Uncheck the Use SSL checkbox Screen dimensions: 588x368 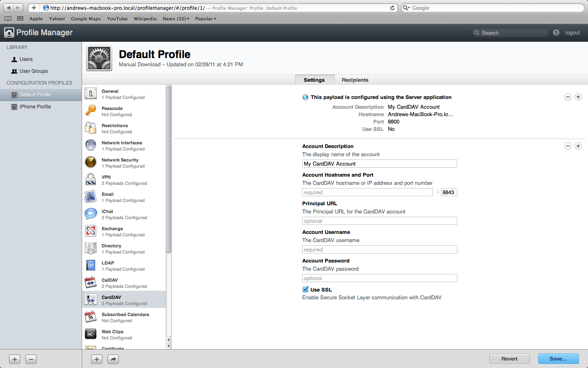pyautogui.click(x=305, y=289)
